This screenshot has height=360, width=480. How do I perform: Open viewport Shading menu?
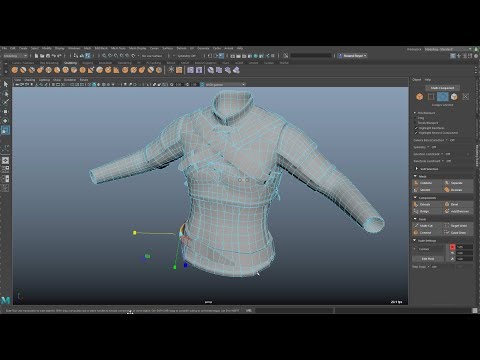[x=29, y=80]
